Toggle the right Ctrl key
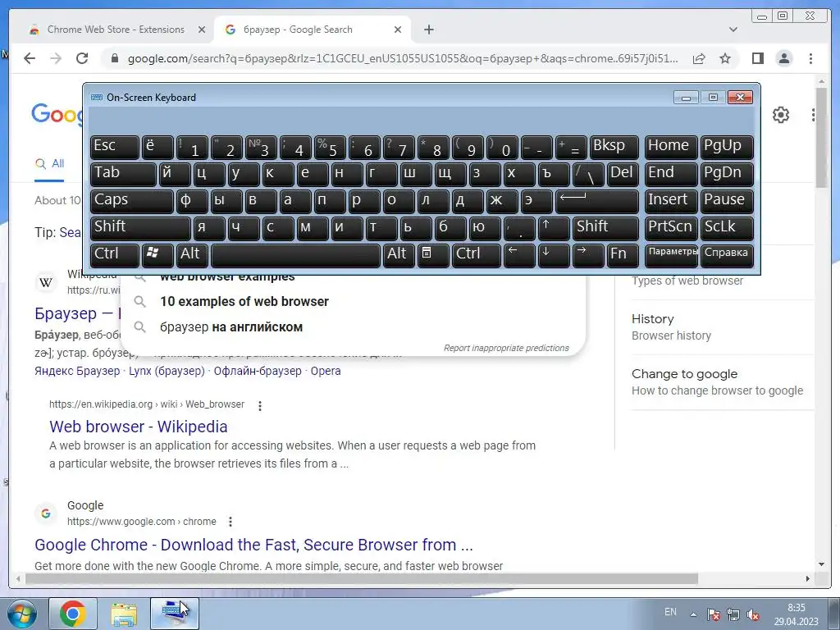The image size is (840, 630). [x=477, y=254]
